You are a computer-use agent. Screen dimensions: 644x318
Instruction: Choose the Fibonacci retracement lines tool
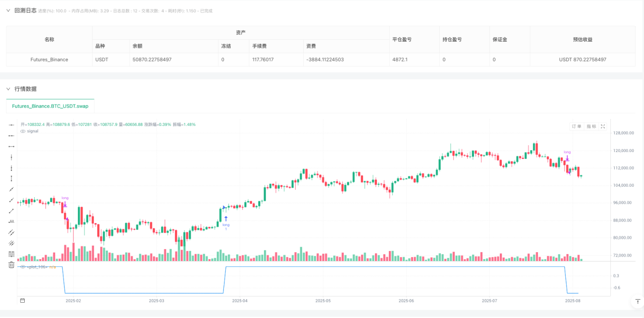pos(11,254)
